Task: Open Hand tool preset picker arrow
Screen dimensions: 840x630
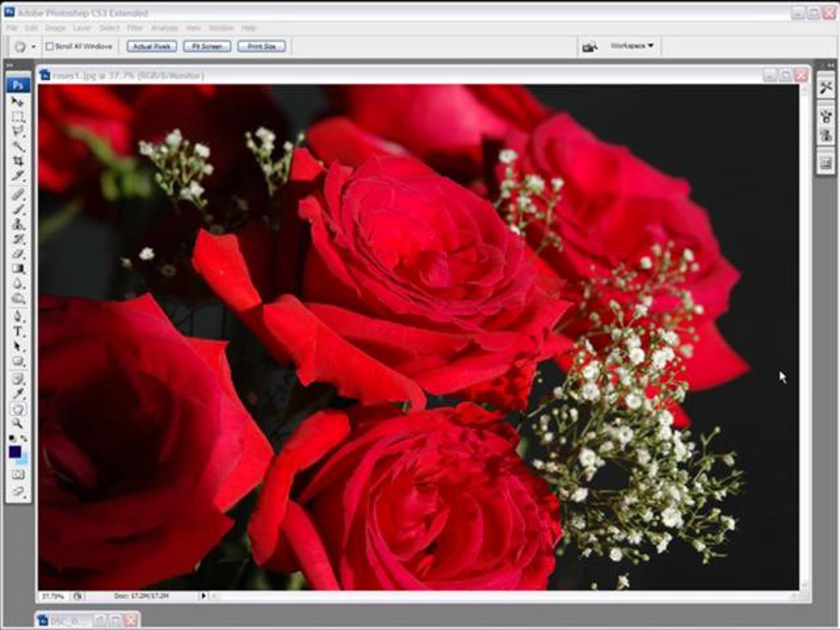Action: pos(33,47)
